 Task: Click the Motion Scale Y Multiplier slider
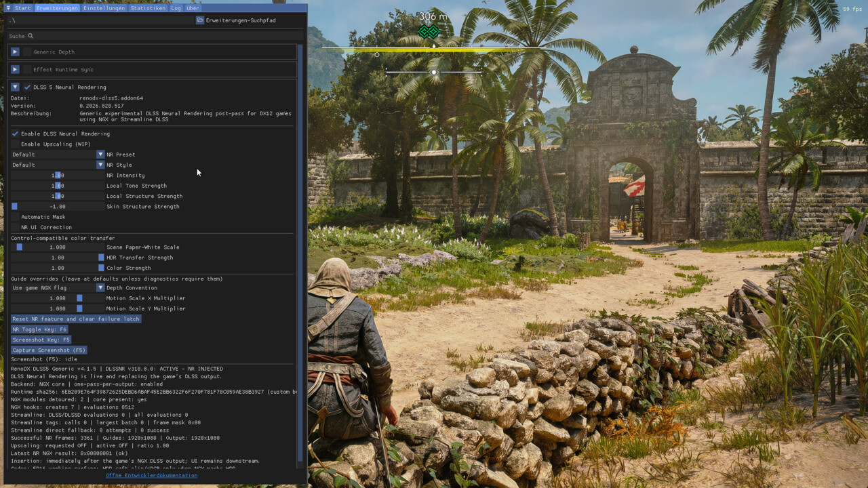[58, 308]
